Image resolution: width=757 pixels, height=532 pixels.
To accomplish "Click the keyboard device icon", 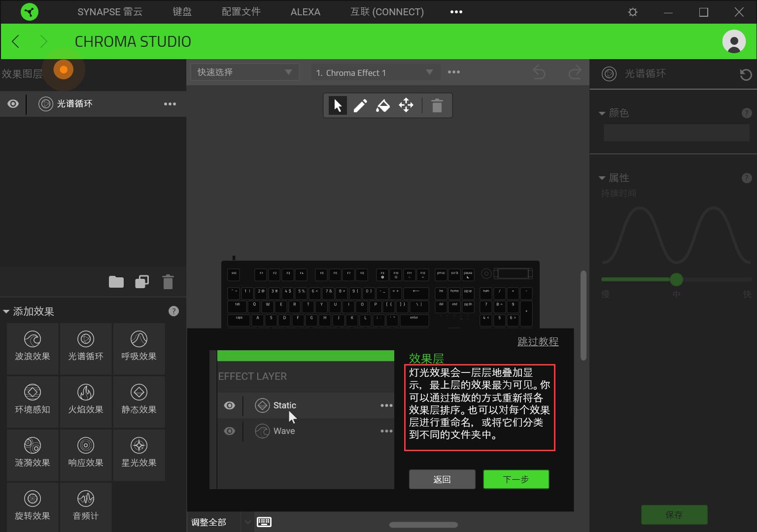I will click(264, 522).
